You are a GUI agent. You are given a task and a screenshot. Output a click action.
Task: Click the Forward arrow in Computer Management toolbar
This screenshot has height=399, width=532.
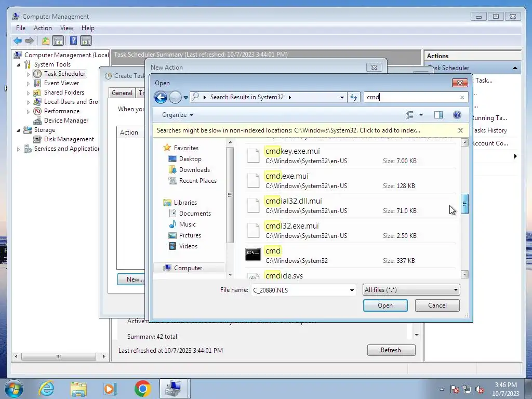[30, 41]
